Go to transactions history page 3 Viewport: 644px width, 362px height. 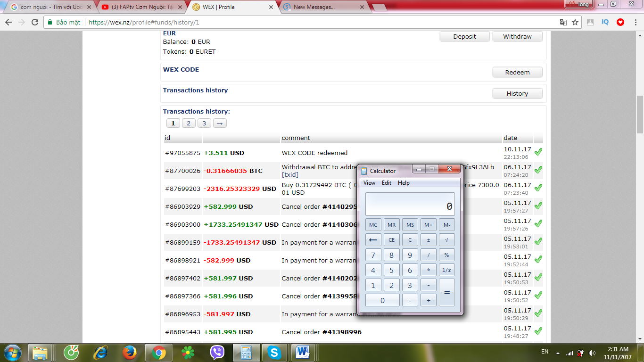tap(204, 123)
